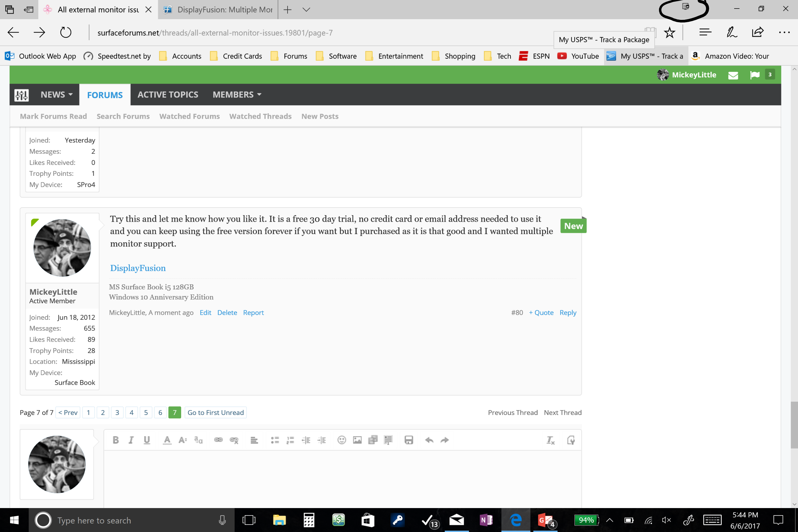Image resolution: width=798 pixels, height=532 pixels.
Task: Click the Italic formatting icon
Action: pyautogui.click(x=131, y=440)
